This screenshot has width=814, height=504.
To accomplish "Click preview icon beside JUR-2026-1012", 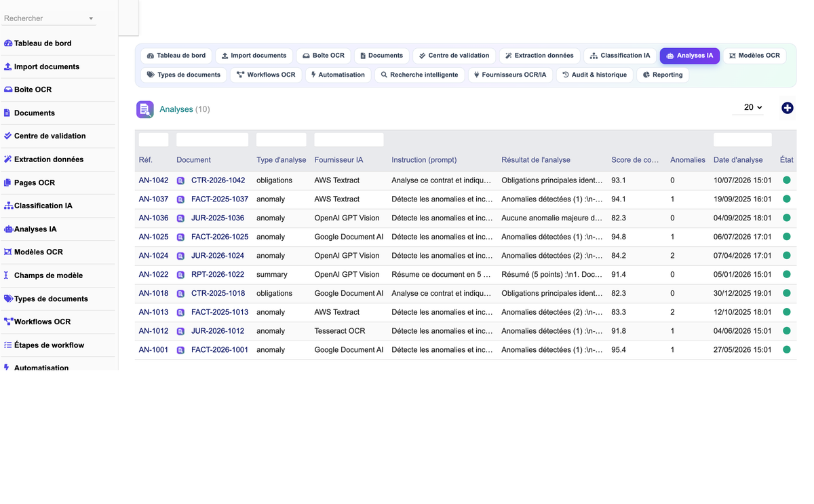I will 180,332.
